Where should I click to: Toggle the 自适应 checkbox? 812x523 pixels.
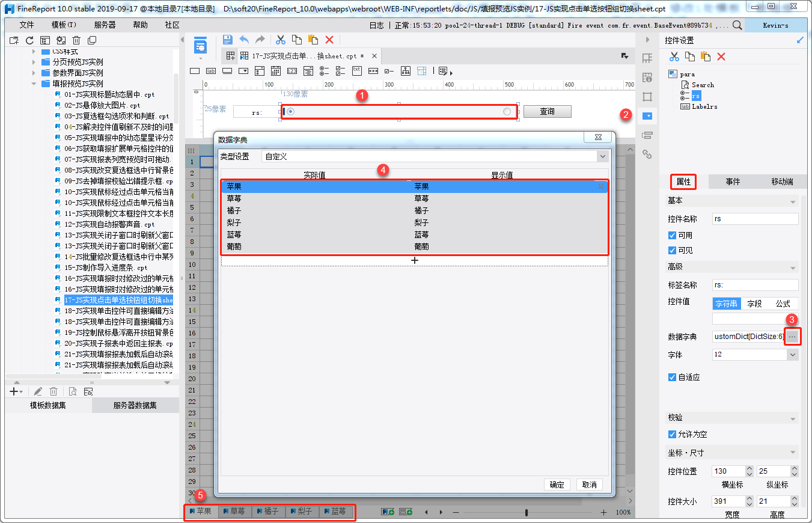point(673,377)
